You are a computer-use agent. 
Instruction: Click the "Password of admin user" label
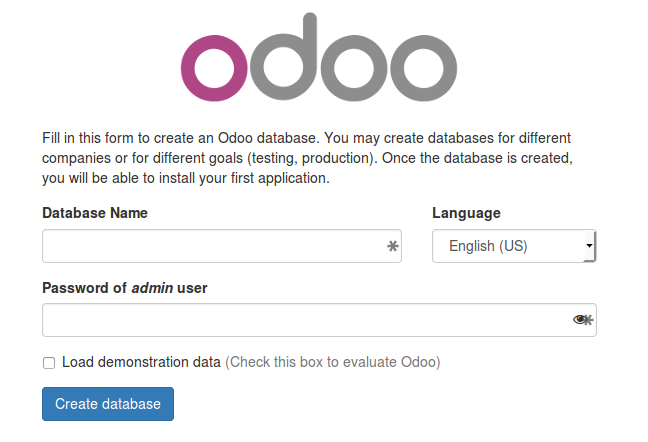[x=125, y=288]
